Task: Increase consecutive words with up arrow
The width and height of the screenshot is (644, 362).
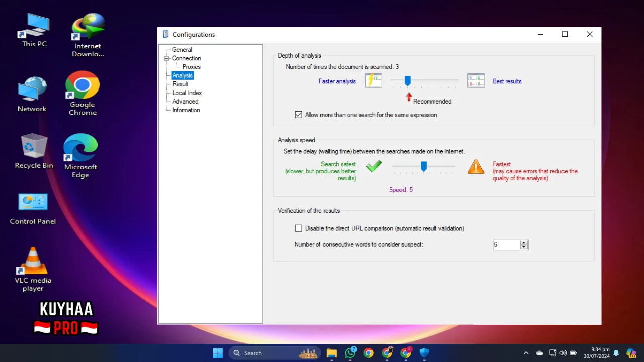Action: (524, 243)
